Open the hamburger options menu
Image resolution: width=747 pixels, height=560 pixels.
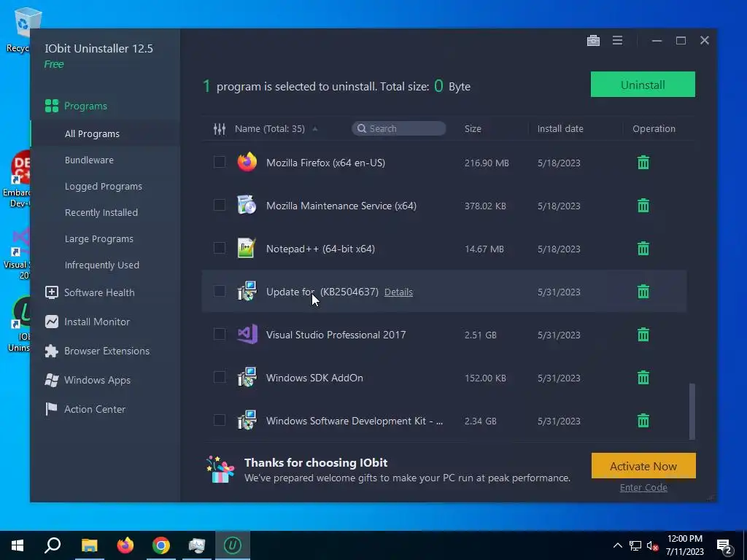[x=617, y=41]
